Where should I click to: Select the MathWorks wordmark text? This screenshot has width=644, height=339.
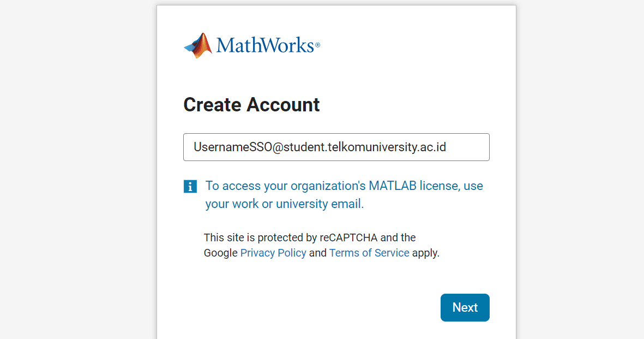tap(265, 45)
